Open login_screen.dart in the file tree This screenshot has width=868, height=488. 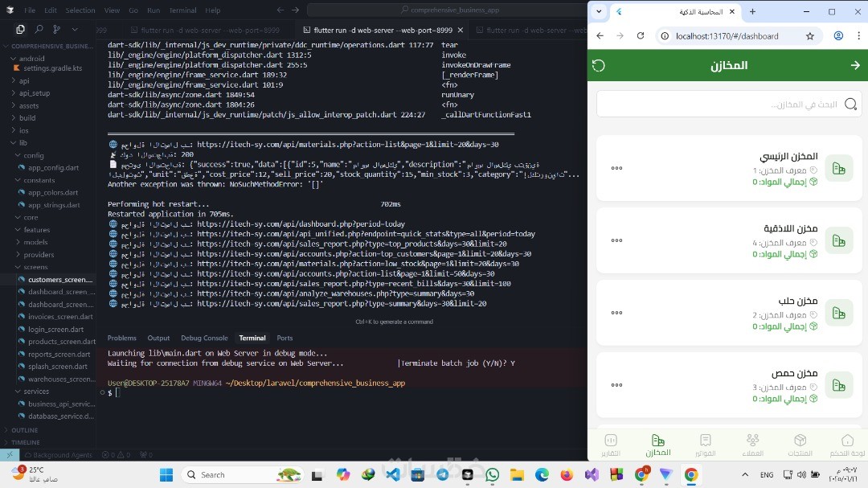[55, 329]
